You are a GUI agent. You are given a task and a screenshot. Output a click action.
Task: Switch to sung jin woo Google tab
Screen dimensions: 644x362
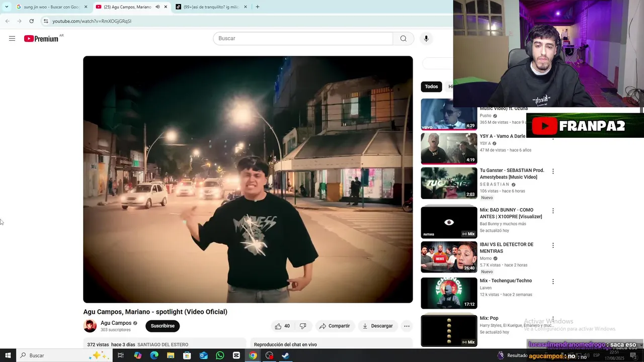52,7
